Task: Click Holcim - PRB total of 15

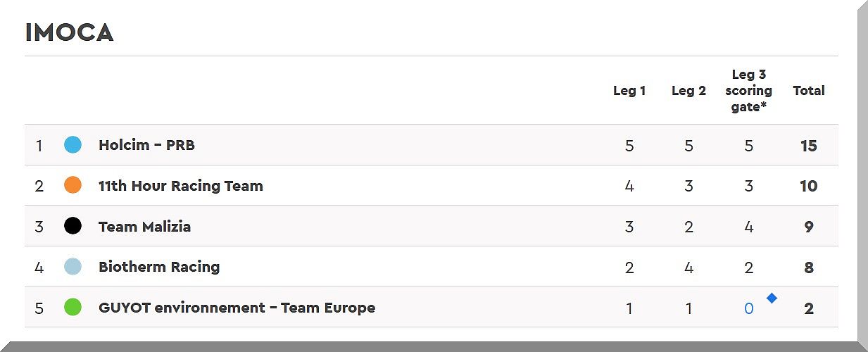Action: [x=808, y=146]
